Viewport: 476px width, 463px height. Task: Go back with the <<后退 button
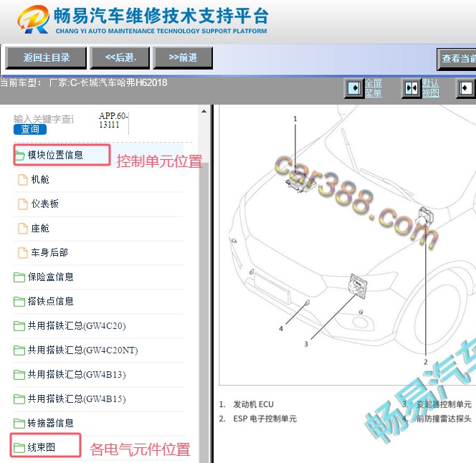[x=120, y=57]
